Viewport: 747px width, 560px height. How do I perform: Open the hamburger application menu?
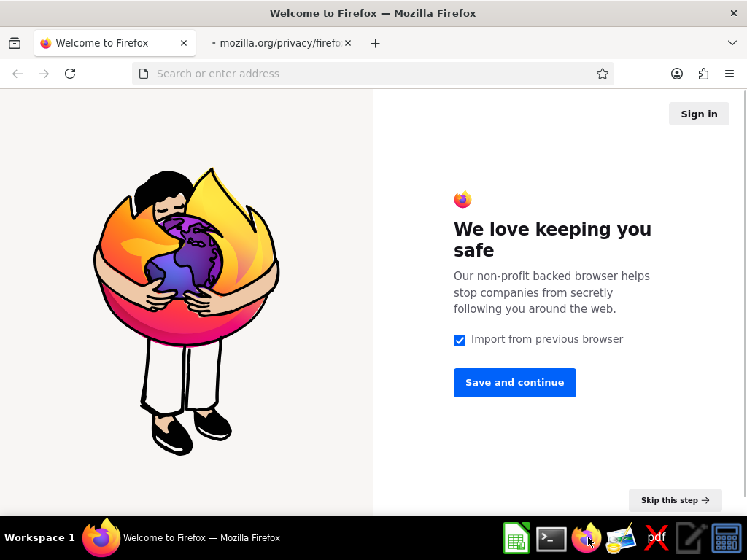pos(729,74)
